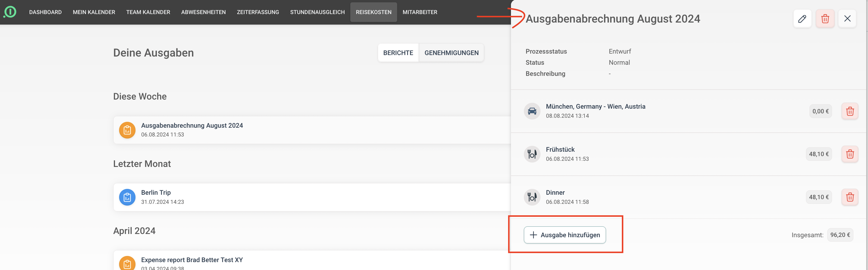Delete the whole report via header trash icon
The width and height of the screenshot is (868, 270).
(x=825, y=18)
